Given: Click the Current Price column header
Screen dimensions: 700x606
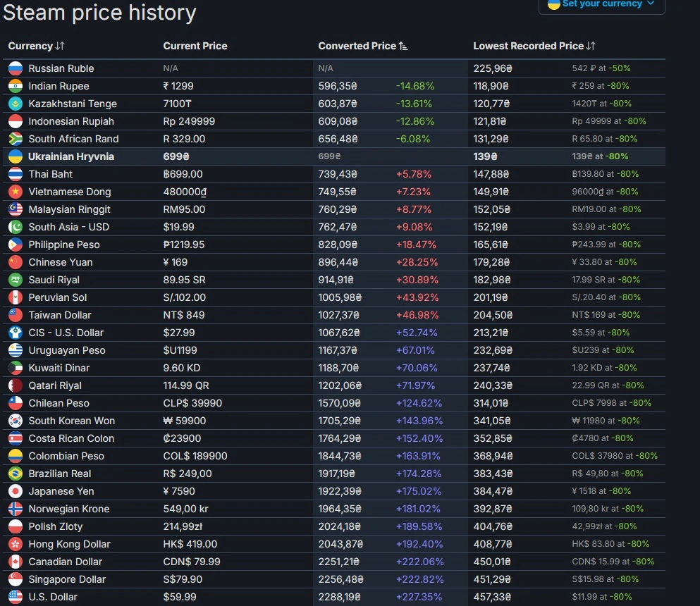Looking at the screenshot, I should coord(195,46).
